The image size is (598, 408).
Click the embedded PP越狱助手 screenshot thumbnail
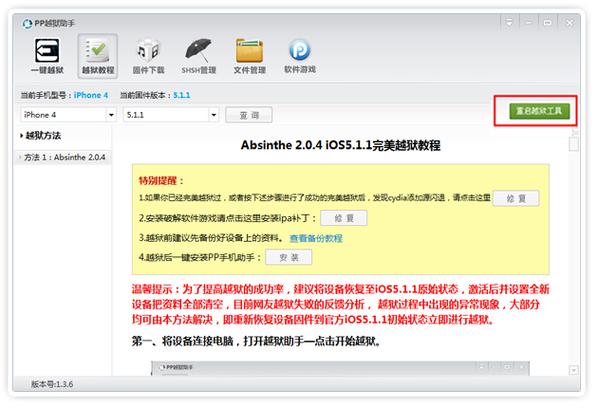pos(340,368)
